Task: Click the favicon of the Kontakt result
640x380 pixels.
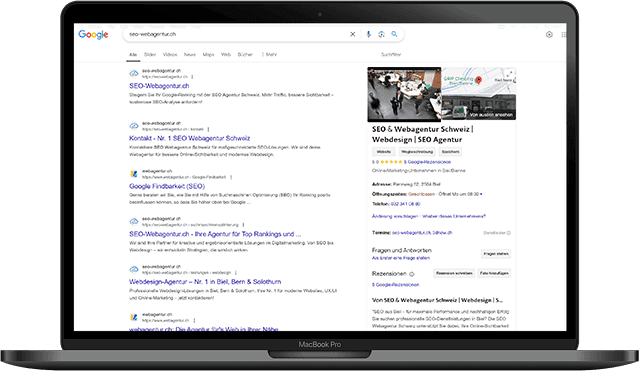Action: [x=134, y=126]
